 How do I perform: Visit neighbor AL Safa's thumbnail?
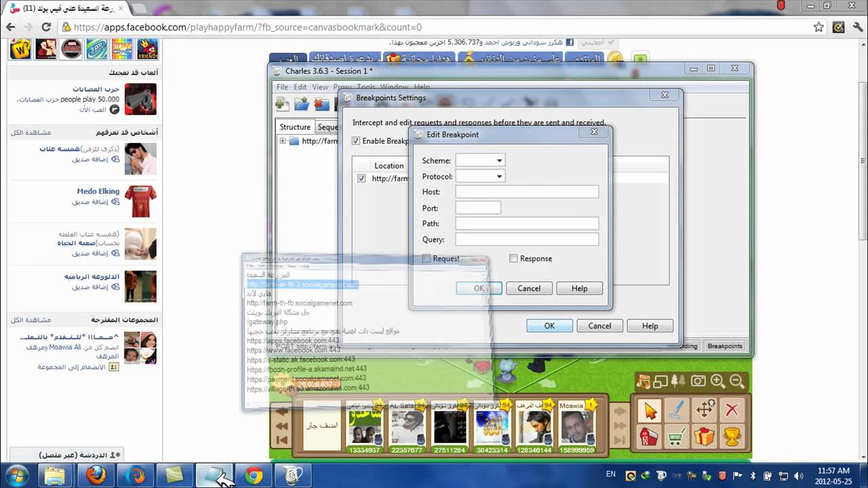408,426
